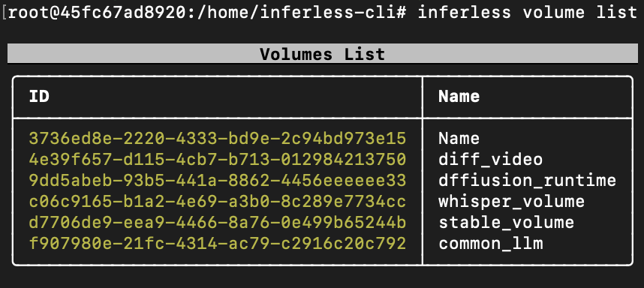
Task: Click the diff_video volume name
Action: tap(490, 160)
